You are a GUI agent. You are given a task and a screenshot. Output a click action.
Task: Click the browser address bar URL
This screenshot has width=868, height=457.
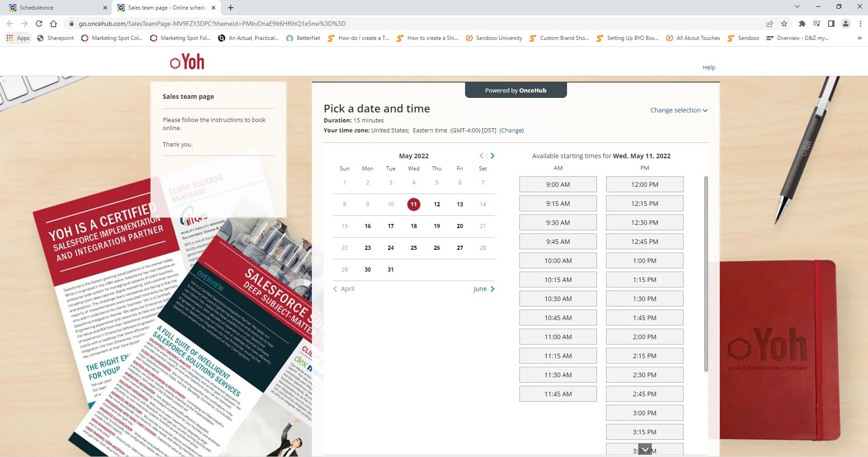(212, 24)
